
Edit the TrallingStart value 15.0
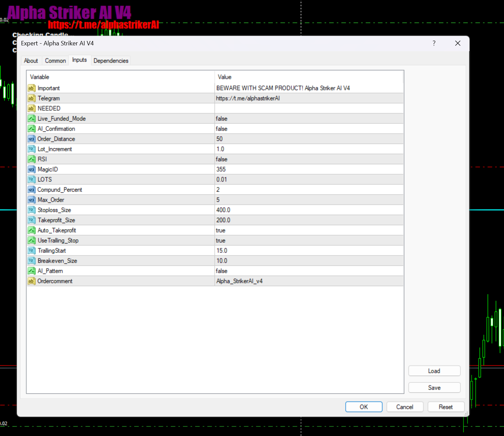[309, 250]
